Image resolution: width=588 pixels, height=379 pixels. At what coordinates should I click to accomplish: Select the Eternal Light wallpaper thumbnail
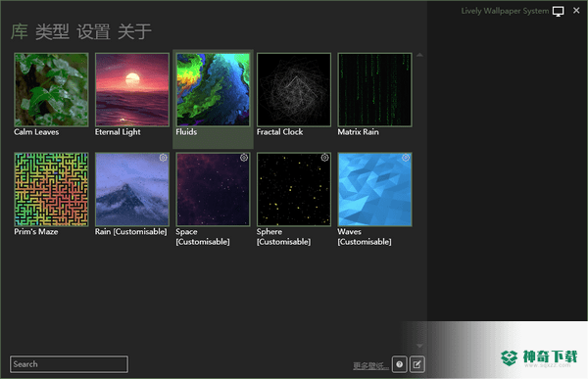pos(132,89)
